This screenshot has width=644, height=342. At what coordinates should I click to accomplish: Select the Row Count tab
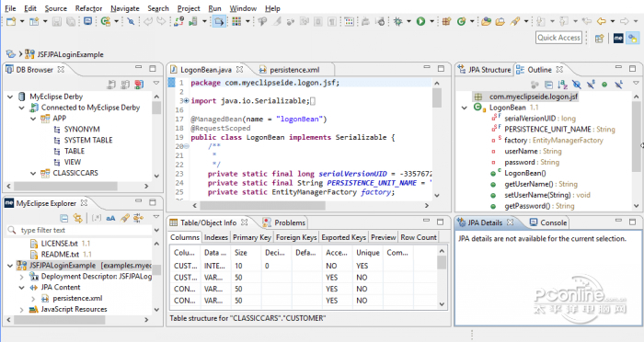(x=418, y=237)
